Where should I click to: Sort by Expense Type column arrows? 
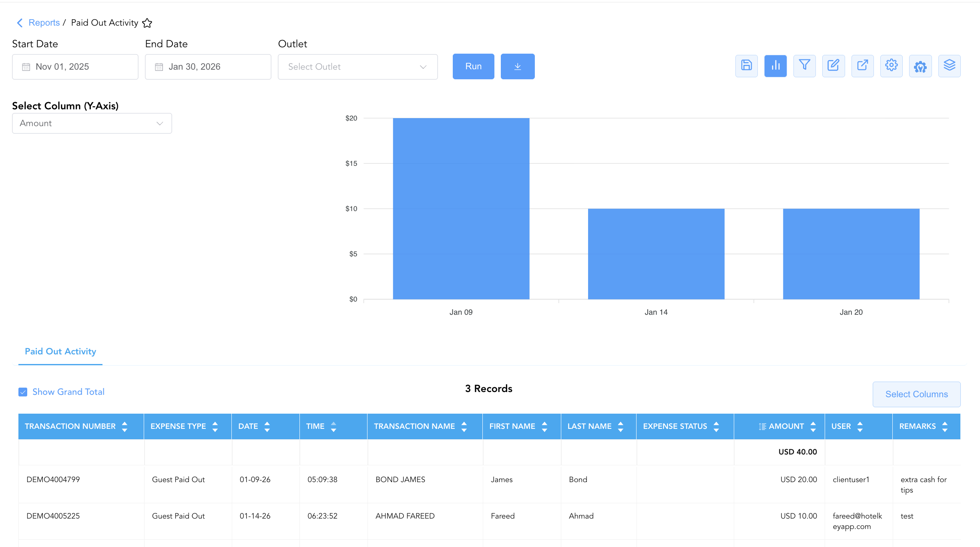point(215,426)
